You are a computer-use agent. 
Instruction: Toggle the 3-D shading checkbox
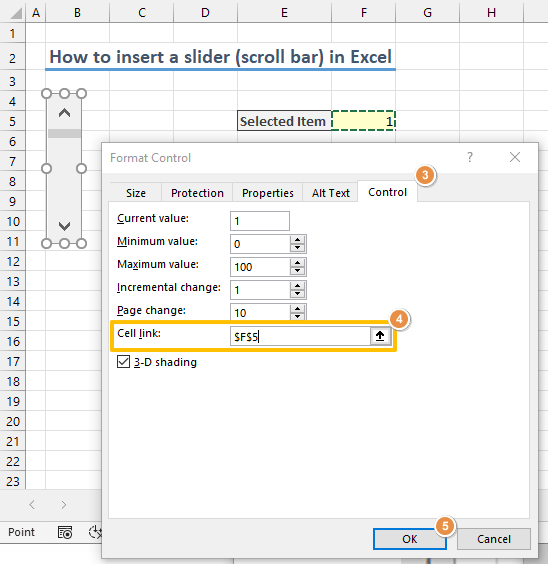pos(123,361)
